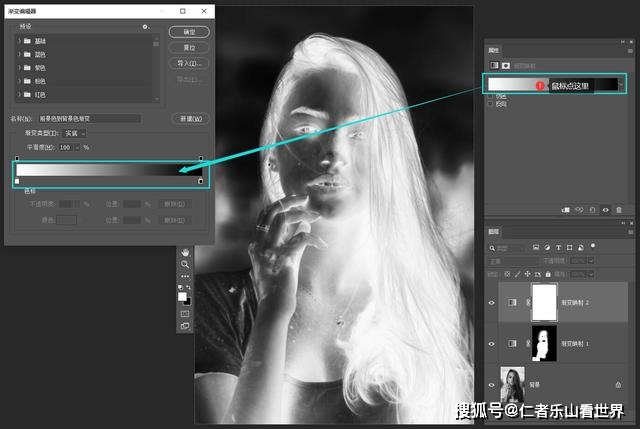Select the Zoom magnifier tool
Viewport: 640px width, 429px height.
tap(185, 265)
